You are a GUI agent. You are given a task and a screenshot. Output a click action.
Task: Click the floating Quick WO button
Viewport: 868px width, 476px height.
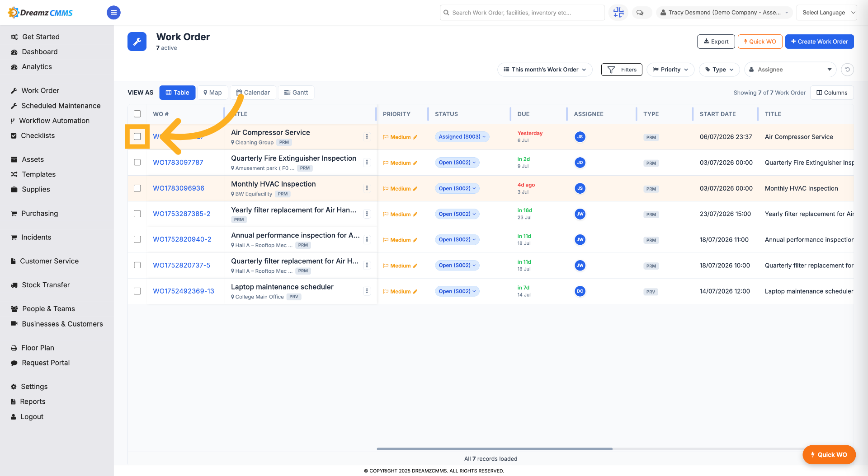coord(829,455)
